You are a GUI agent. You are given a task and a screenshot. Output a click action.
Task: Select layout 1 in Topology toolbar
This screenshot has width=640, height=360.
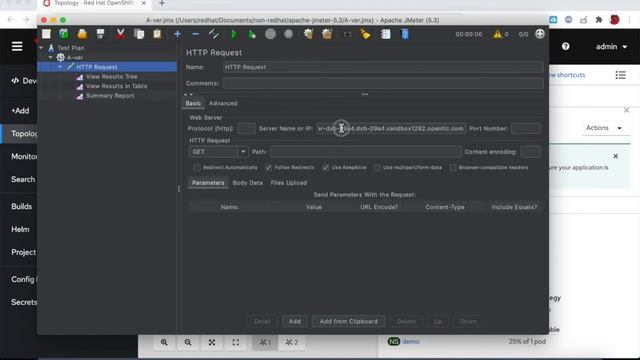click(x=265, y=342)
